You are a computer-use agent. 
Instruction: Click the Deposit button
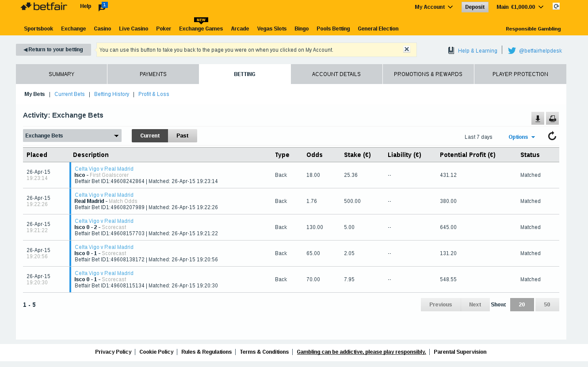[x=475, y=7]
